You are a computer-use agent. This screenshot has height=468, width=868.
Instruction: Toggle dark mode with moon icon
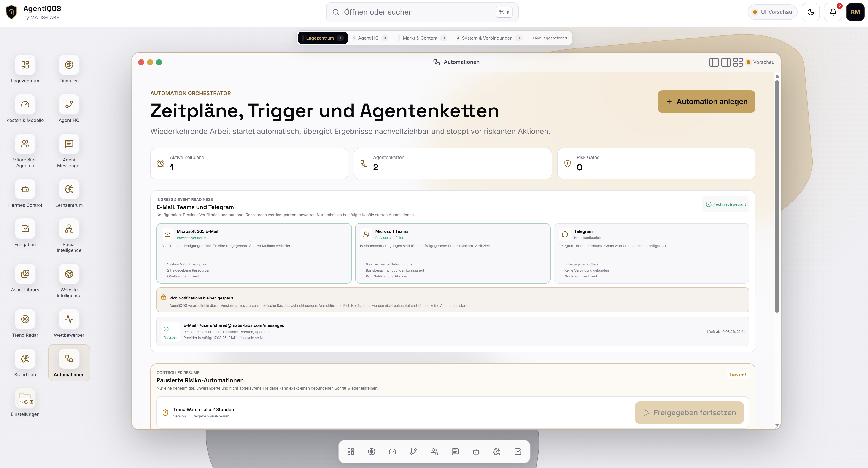point(811,12)
